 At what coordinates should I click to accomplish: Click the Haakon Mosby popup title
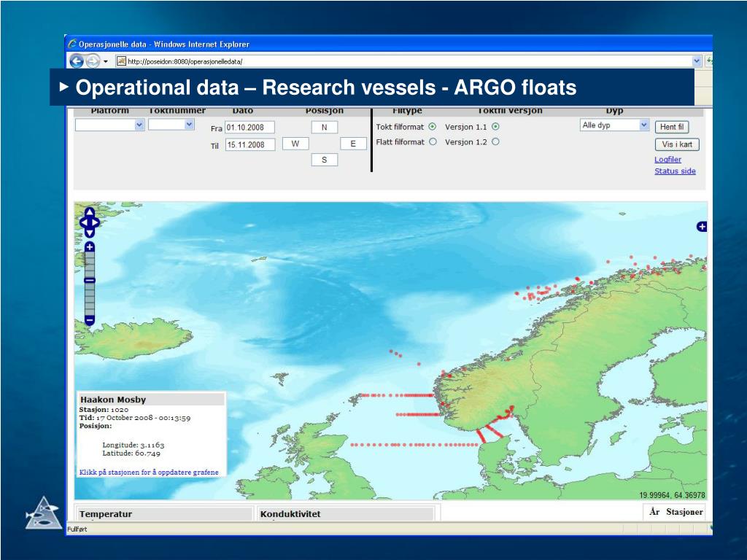(x=113, y=400)
